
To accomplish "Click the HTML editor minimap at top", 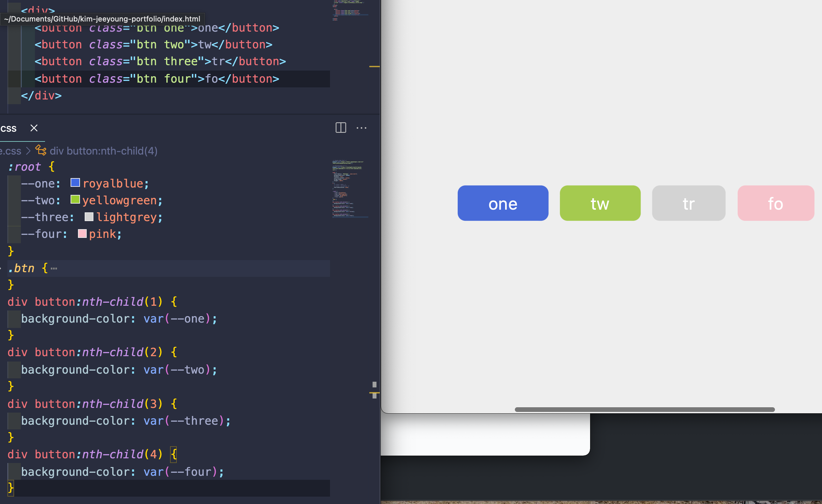I will point(350,11).
